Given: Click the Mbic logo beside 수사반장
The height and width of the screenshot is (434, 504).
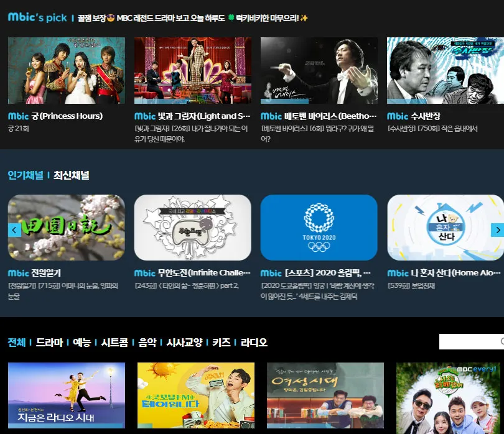Looking at the screenshot, I should coord(397,116).
